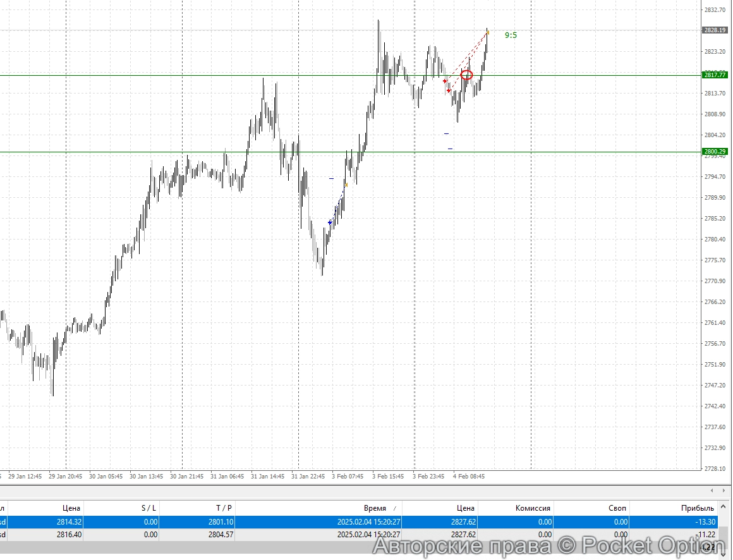The width and height of the screenshot is (733, 560).
Task: Select the lower red sell arrow marker
Action: 449,91
